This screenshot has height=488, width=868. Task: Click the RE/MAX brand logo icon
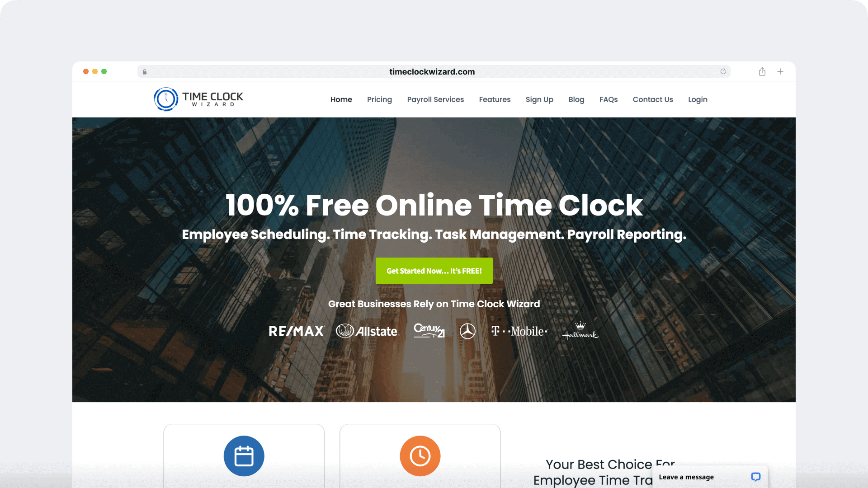[296, 331]
